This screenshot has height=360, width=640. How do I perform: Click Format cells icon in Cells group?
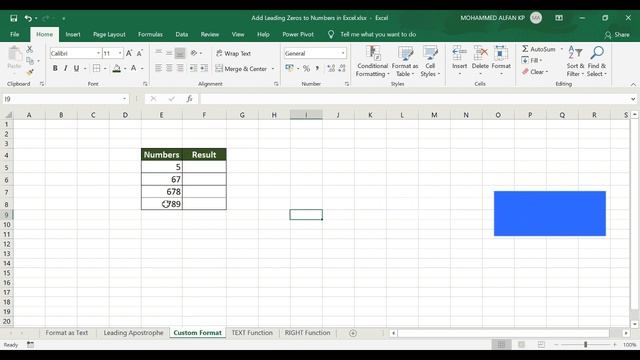[501, 53]
